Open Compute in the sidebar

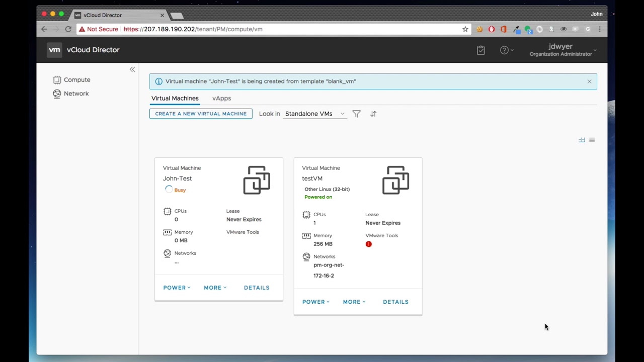click(76, 80)
